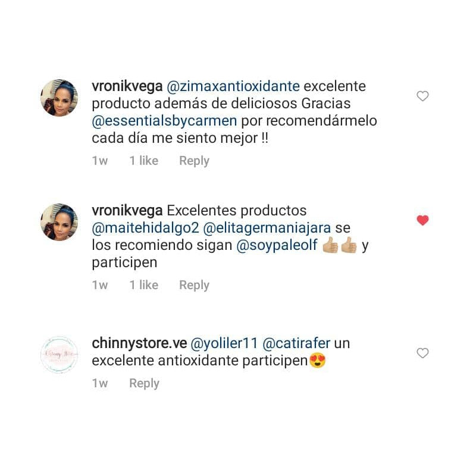Image resolution: width=476 pixels, height=476 pixels.
Task: View likes on the second comment
Action: click(x=144, y=286)
